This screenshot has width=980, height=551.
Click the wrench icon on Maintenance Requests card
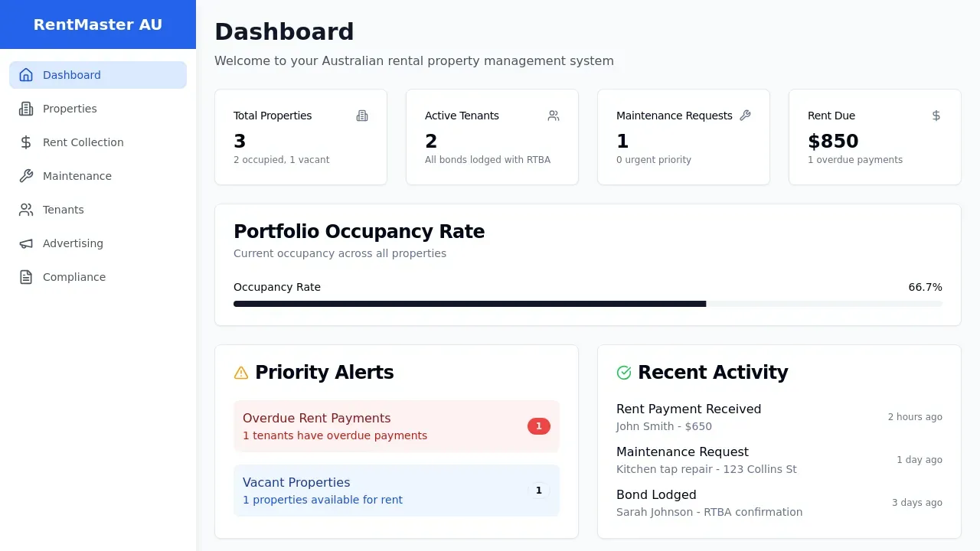pos(745,116)
